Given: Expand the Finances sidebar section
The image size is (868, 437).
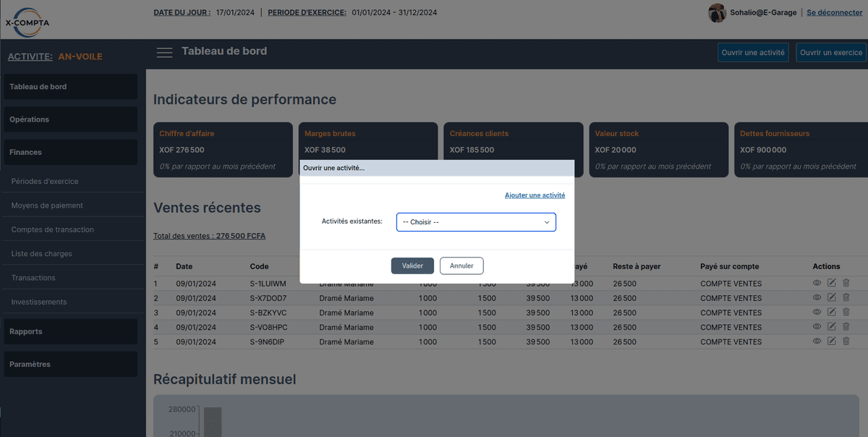Looking at the screenshot, I should (x=69, y=153).
